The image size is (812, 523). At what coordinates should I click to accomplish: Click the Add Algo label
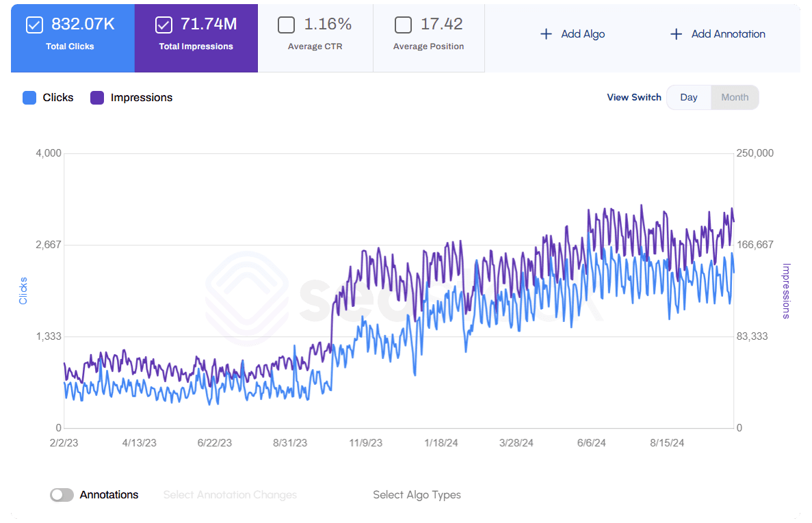(583, 34)
